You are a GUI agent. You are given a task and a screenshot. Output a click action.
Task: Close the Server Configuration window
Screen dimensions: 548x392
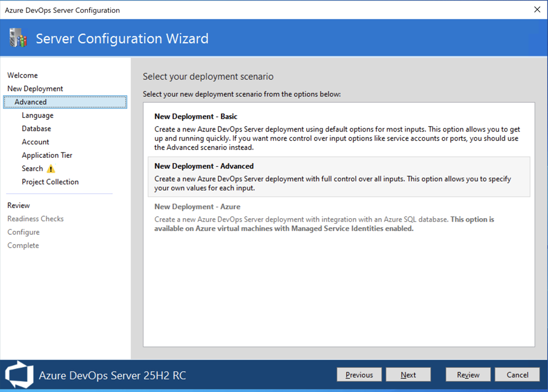click(537, 10)
